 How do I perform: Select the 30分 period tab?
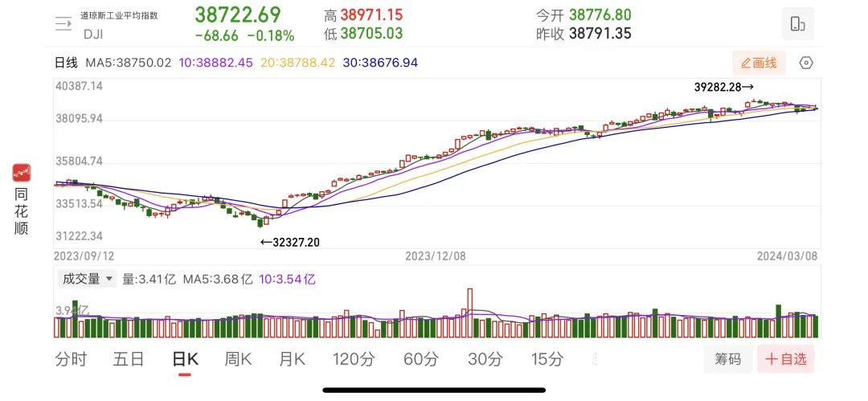[x=485, y=359]
